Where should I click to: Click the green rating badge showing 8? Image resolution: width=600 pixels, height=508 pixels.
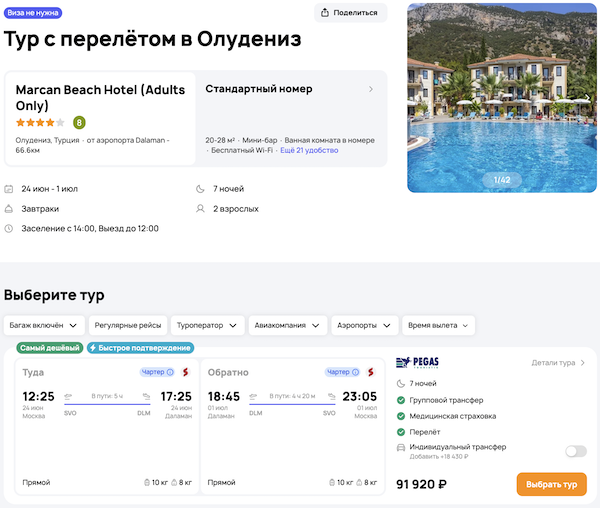tap(79, 122)
